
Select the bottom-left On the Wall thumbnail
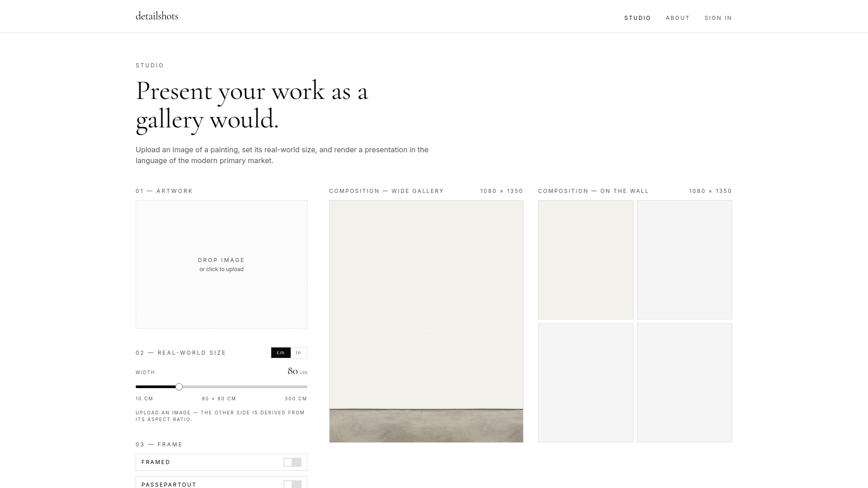(585, 383)
